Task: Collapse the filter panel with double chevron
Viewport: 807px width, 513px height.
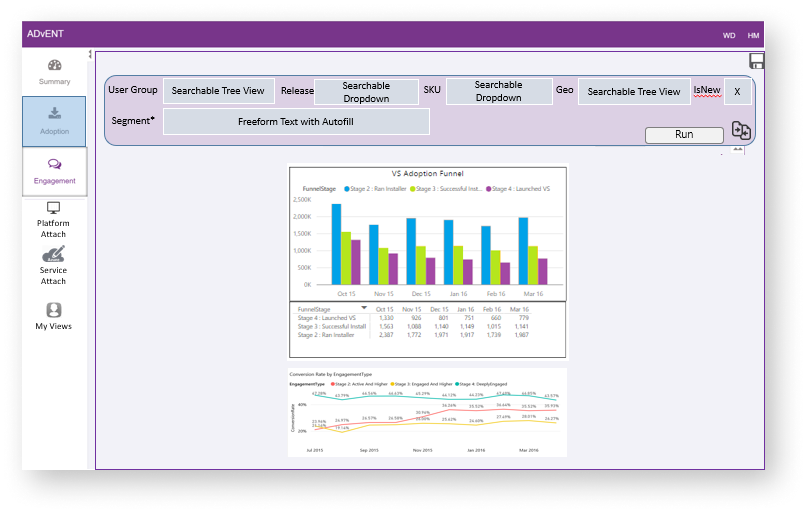Action: (738, 149)
